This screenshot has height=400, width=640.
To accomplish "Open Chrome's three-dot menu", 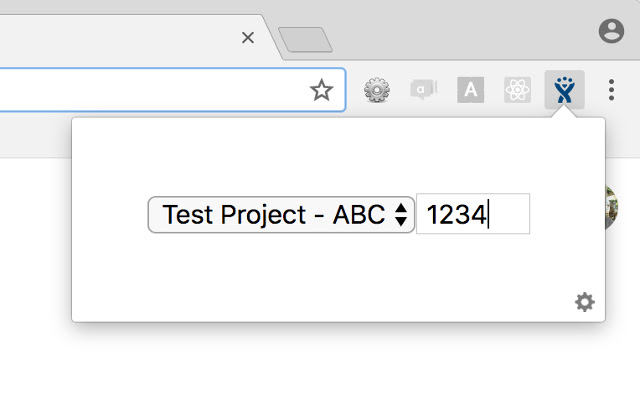I will point(611,91).
